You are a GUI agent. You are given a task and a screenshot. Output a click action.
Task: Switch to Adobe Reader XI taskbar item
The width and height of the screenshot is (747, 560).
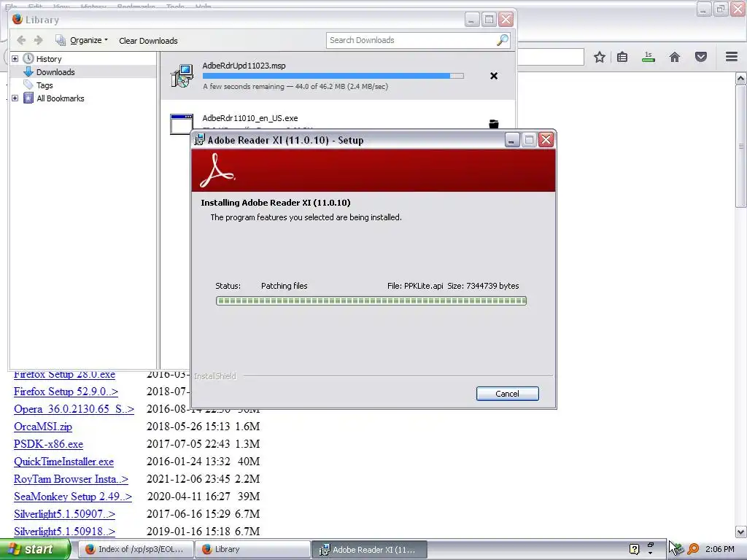click(x=370, y=550)
